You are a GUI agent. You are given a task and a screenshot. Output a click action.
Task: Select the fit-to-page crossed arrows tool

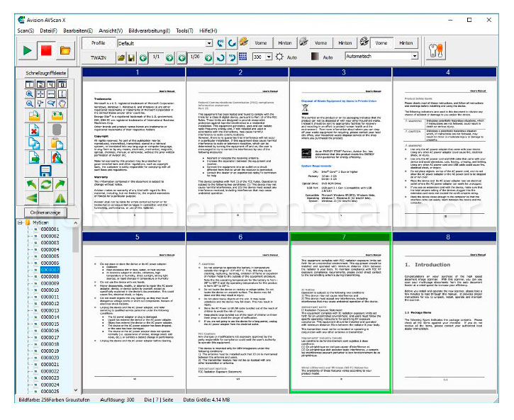click(40, 94)
